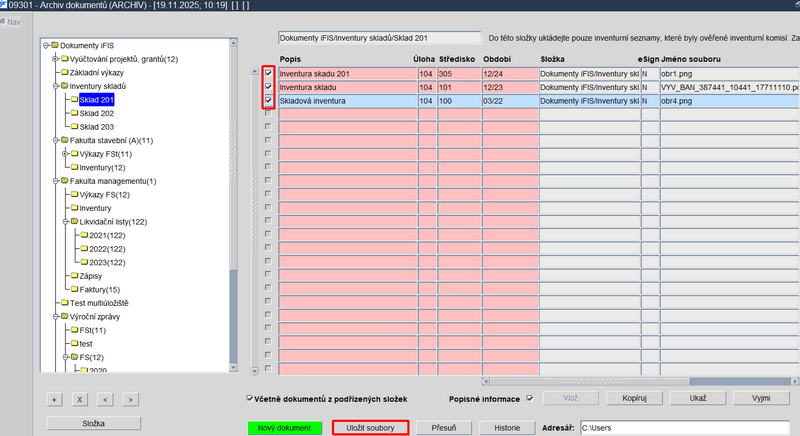Viewport: 800px width, 436px height.
Task: Click the folder icon of FSt(11) under Výroční zprávy
Action: (74, 330)
